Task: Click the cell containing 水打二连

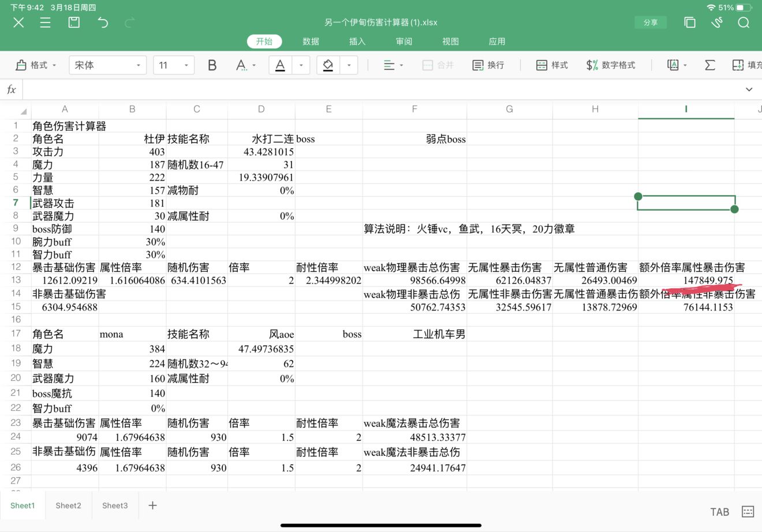Action: pyautogui.click(x=261, y=139)
